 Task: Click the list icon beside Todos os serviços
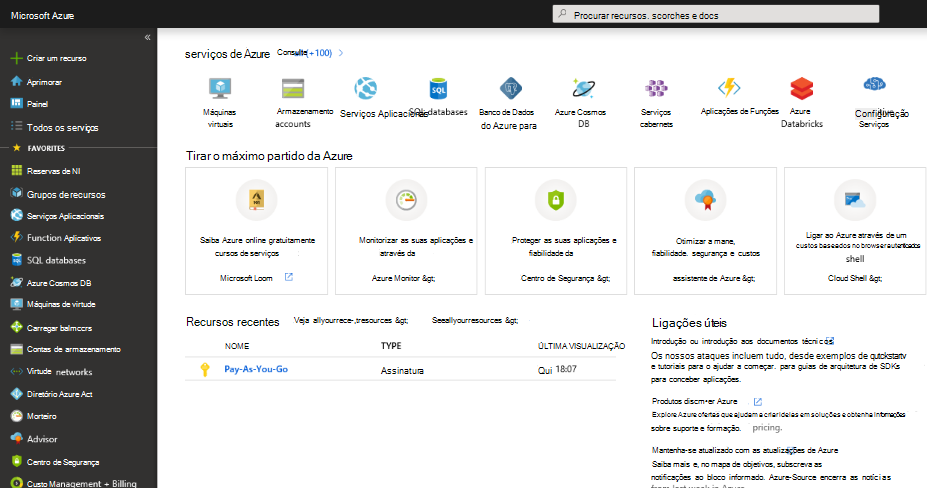pos(17,126)
